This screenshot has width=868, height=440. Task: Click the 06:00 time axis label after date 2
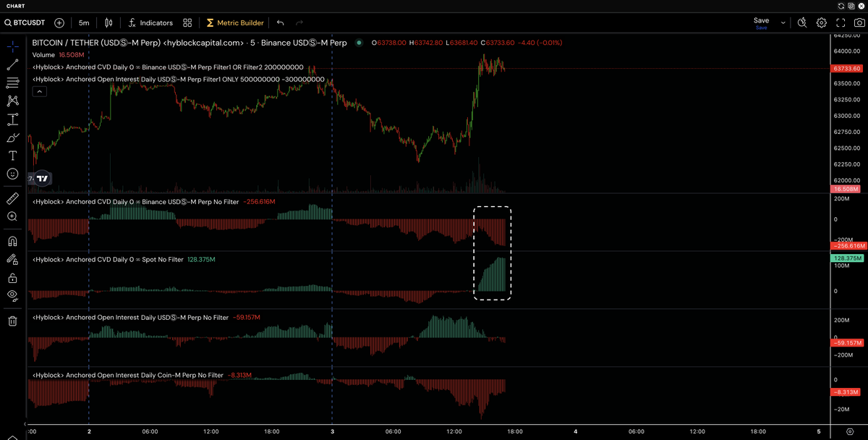tap(150, 431)
